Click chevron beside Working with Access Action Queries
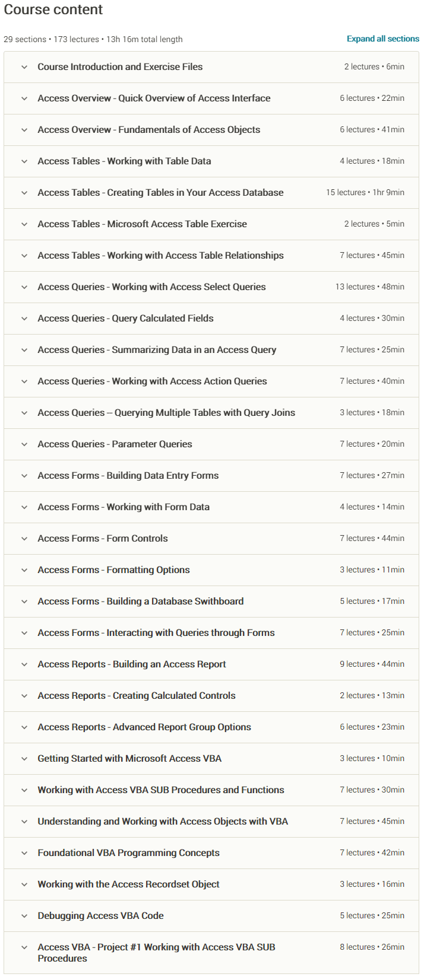The width and height of the screenshot is (424, 980). (24, 381)
